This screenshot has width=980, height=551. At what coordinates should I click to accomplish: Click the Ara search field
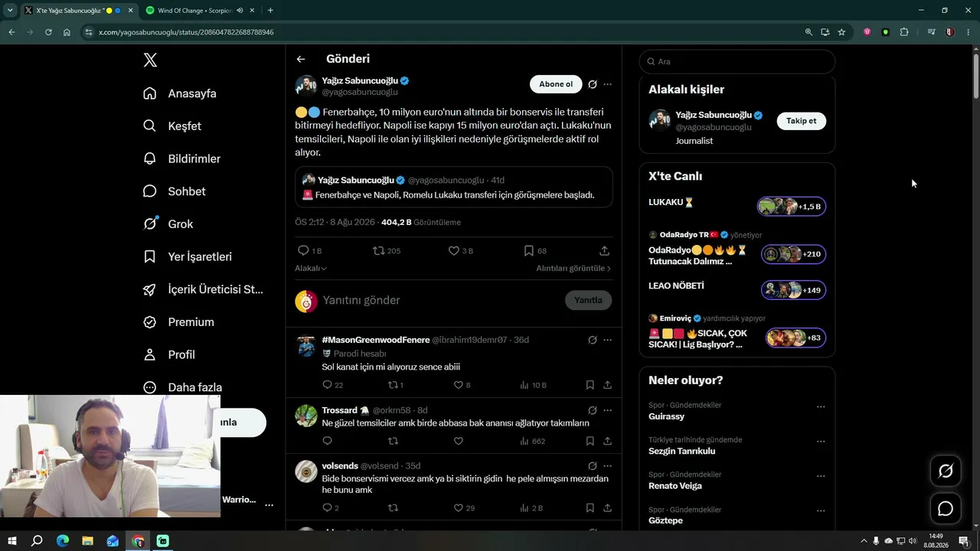tap(737, 61)
